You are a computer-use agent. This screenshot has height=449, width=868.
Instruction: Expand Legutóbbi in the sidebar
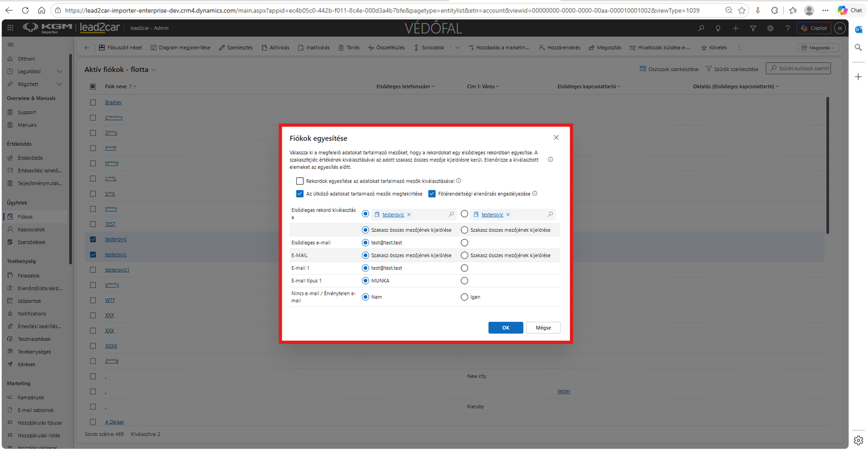point(60,71)
